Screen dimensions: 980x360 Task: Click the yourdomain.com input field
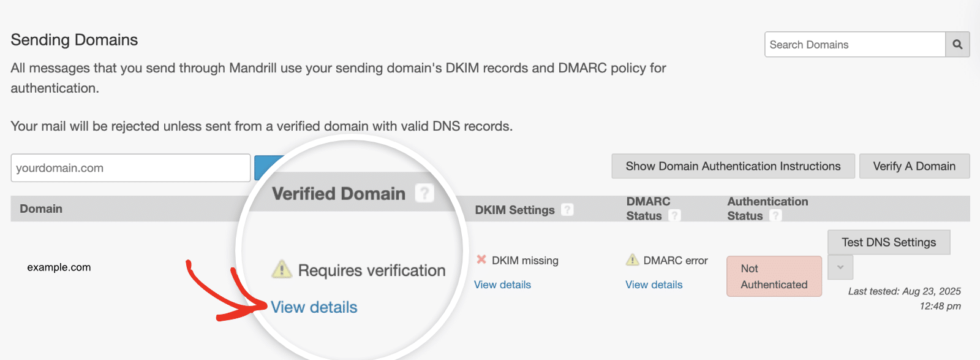click(x=130, y=168)
